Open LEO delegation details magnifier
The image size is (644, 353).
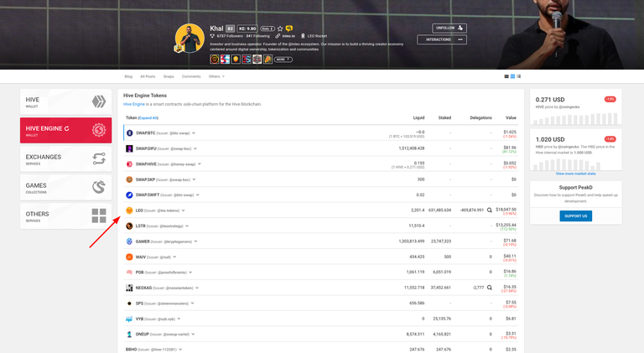[x=490, y=210]
